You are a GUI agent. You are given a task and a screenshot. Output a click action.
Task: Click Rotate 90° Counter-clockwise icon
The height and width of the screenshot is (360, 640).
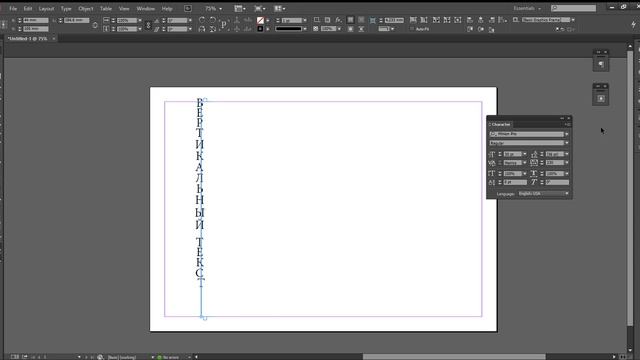click(213, 20)
